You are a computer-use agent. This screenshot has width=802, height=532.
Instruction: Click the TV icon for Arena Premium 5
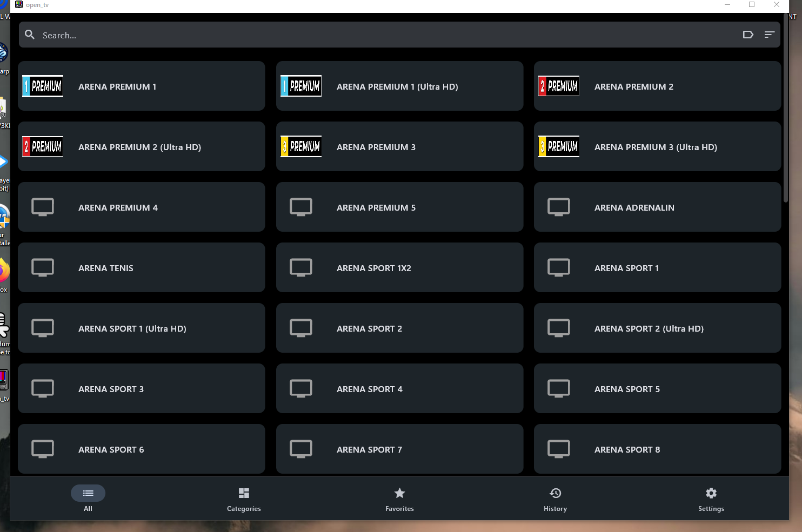click(x=301, y=207)
